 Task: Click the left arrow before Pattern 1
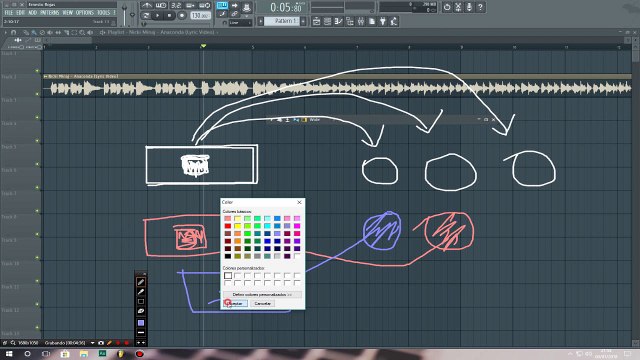coord(260,21)
